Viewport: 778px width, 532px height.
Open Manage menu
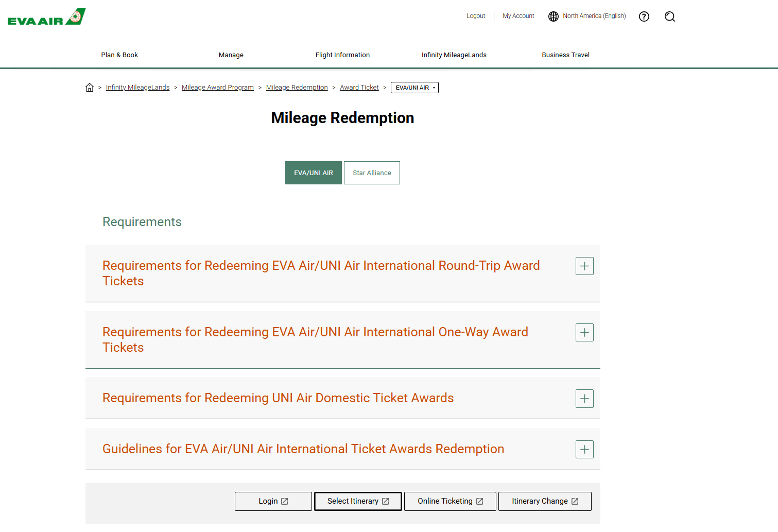tap(231, 55)
